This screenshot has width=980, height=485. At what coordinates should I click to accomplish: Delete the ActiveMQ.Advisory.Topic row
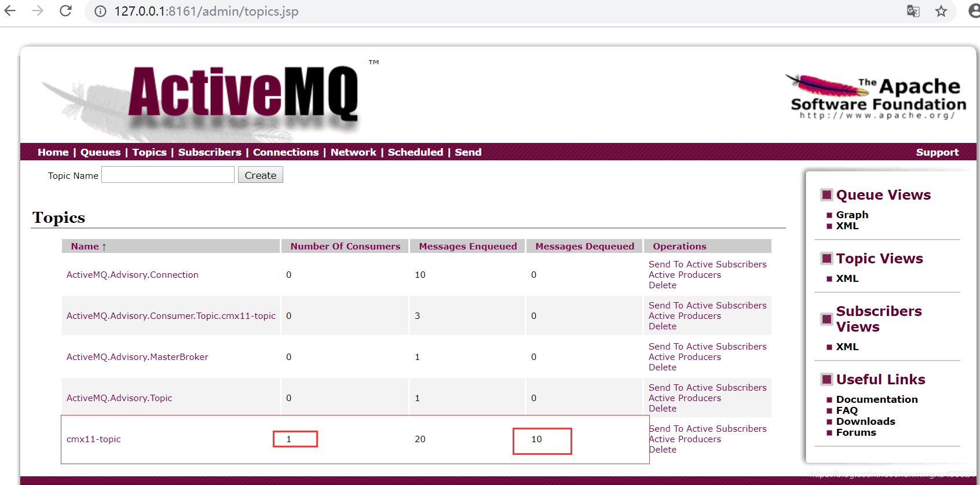click(x=663, y=409)
